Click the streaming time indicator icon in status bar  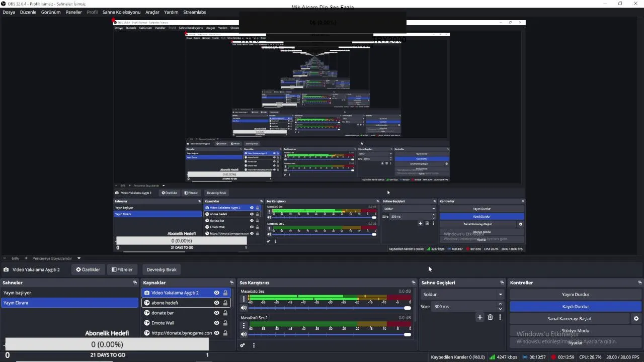coord(525,357)
